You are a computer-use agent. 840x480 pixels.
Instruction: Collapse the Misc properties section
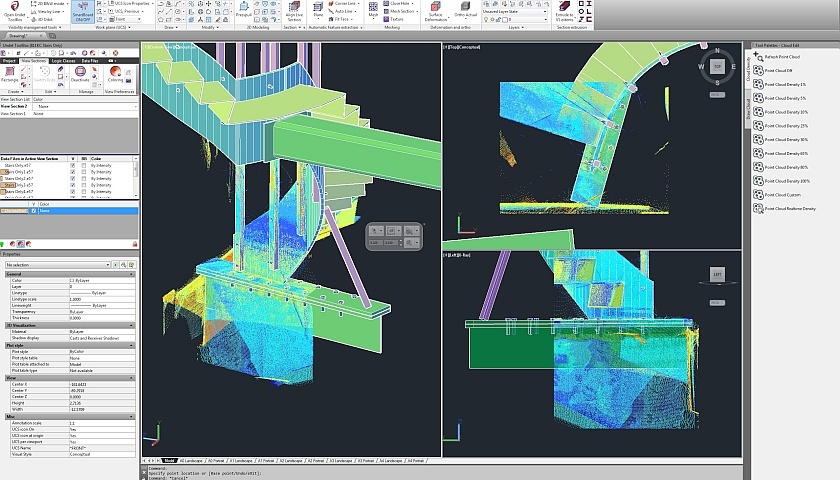(131, 416)
